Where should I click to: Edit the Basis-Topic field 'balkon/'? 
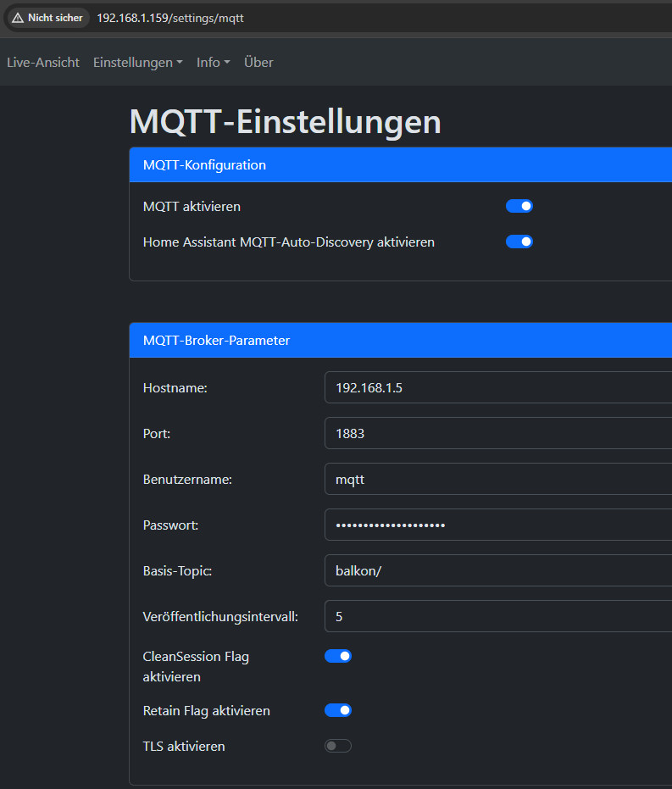(x=497, y=570)
